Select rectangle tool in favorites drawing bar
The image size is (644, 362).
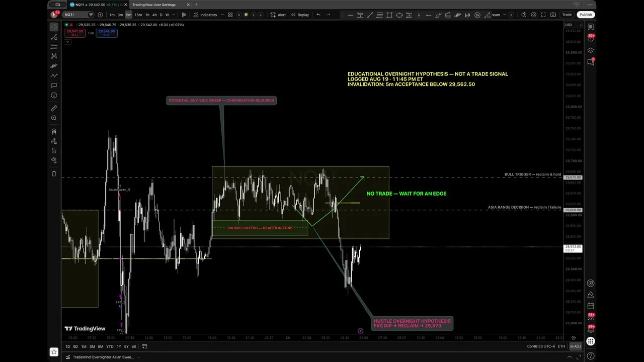click(389, 15)
